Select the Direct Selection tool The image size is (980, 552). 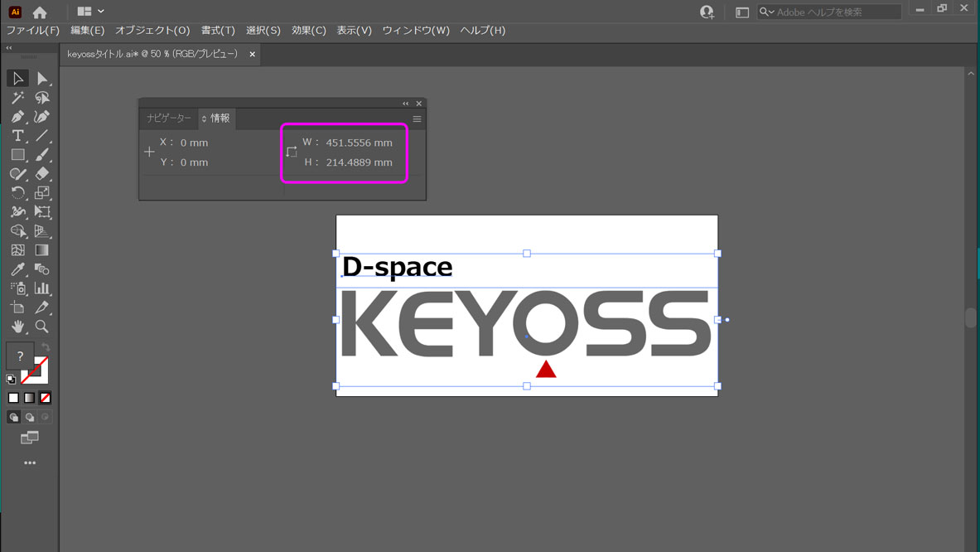click(42, 79)
